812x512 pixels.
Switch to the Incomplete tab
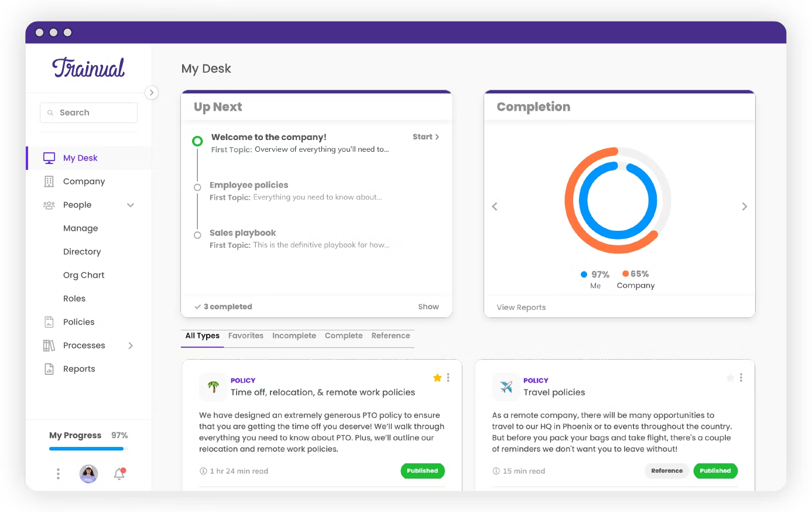[294, 336]
